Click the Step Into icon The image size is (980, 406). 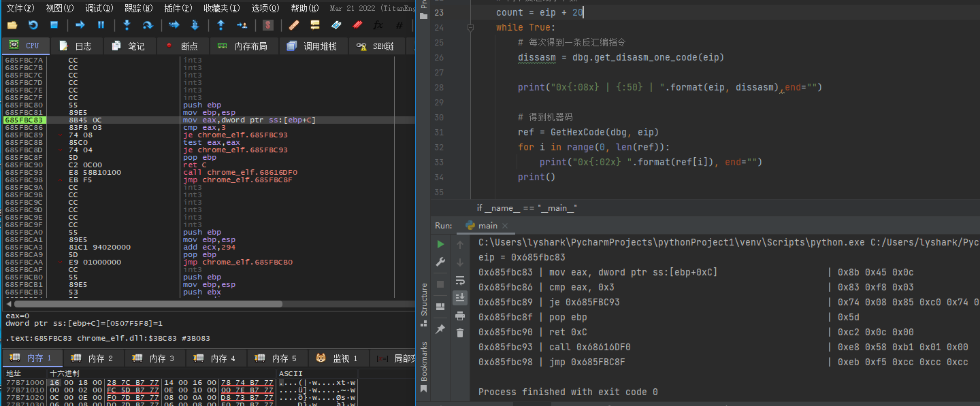pos(127,25)
